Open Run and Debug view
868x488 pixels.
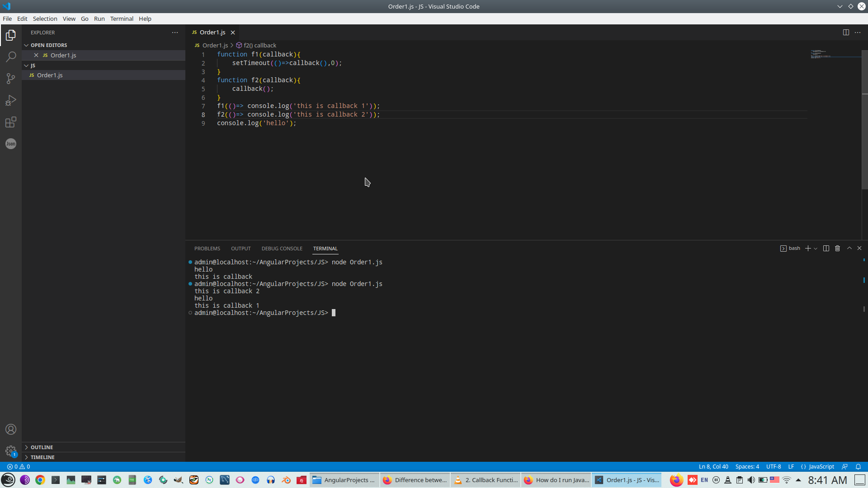tap(11, 100)
